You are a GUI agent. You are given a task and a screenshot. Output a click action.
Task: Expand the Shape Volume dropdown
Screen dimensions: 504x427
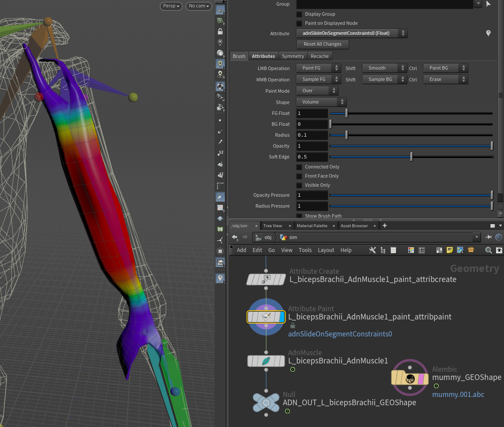click(x=321, y=102)
